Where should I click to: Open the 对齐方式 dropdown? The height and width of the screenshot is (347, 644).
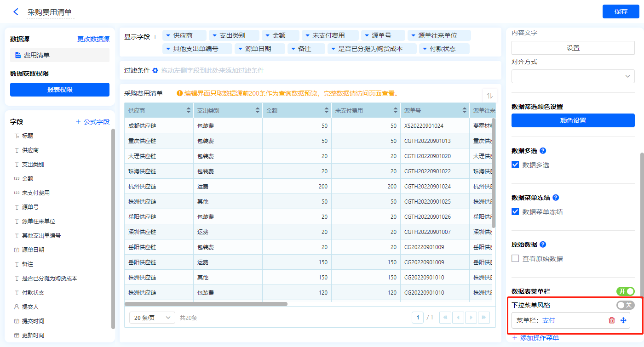(573, 76)
